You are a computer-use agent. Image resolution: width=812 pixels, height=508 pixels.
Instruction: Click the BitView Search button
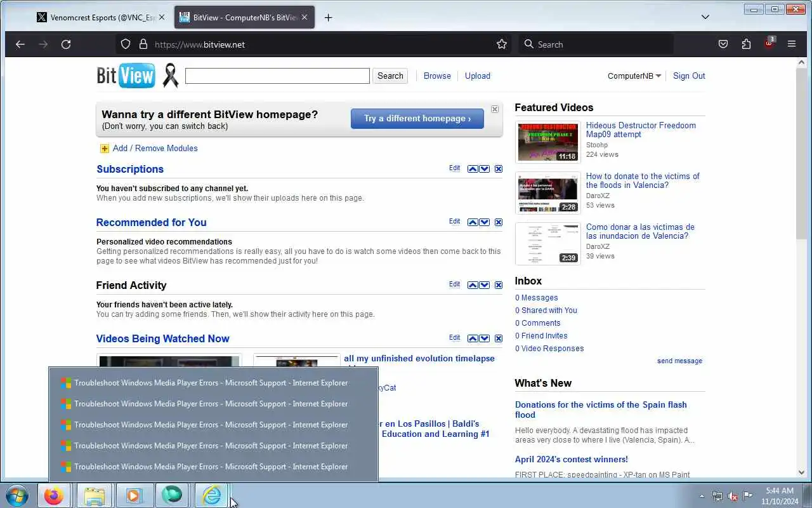pos(390,76)
